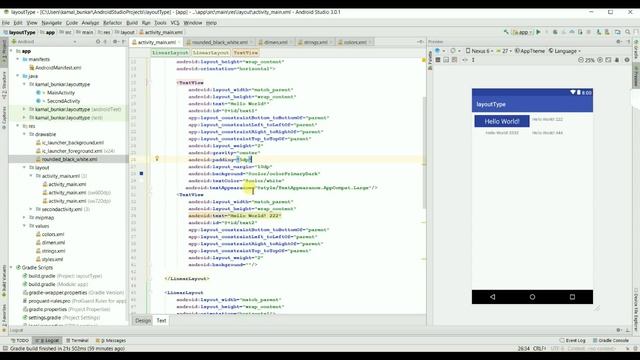The height and width of the screenshot is (360, 640).
Task: Collapse the res folder in project tree
Action: click(18, 126)
